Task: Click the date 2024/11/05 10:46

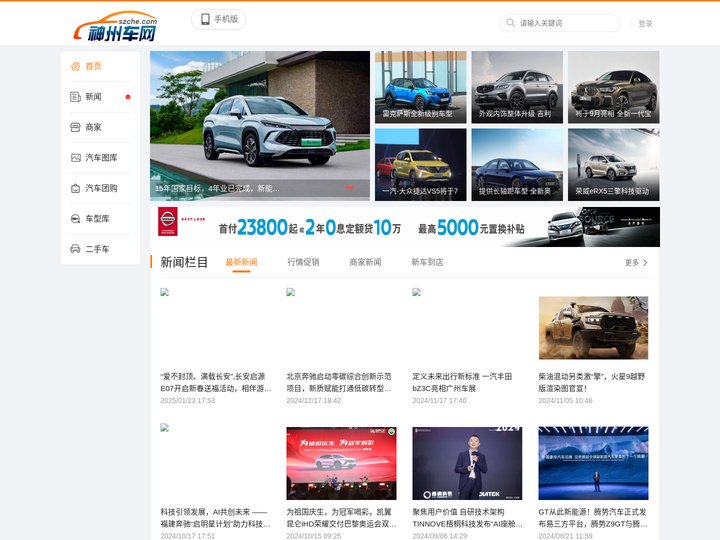Action: 566,400
